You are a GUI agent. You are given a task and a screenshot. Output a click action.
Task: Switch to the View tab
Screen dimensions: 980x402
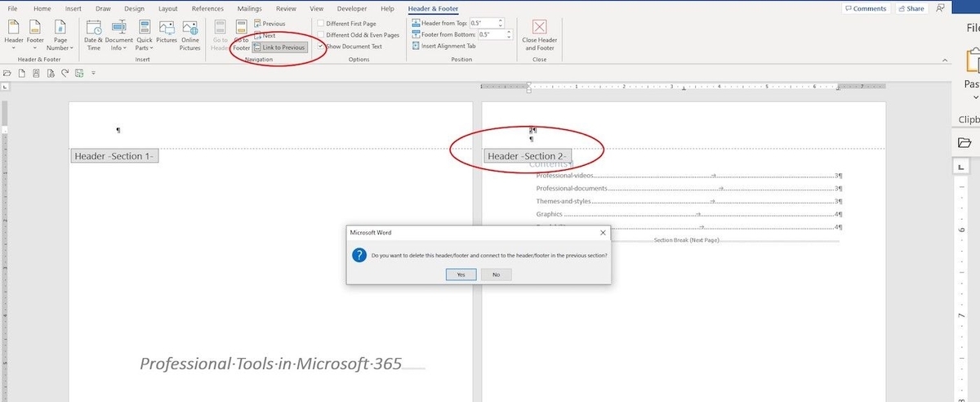[317, 8]
